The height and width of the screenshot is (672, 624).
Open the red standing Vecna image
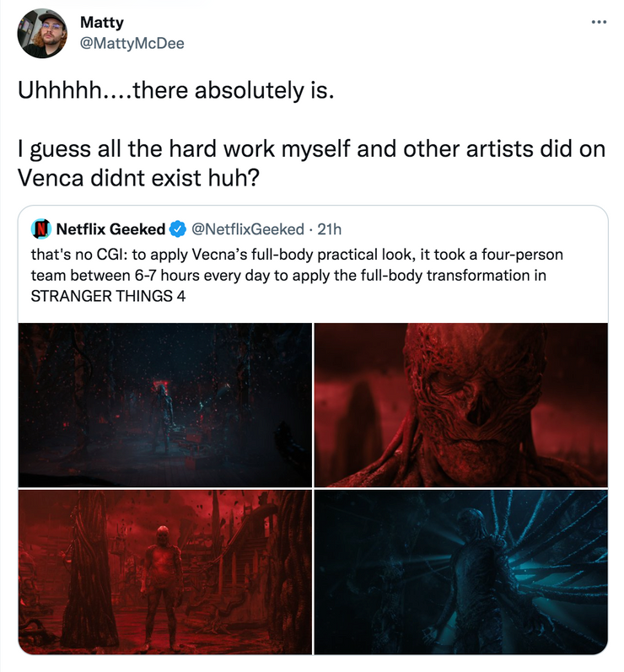coord(165,573)
